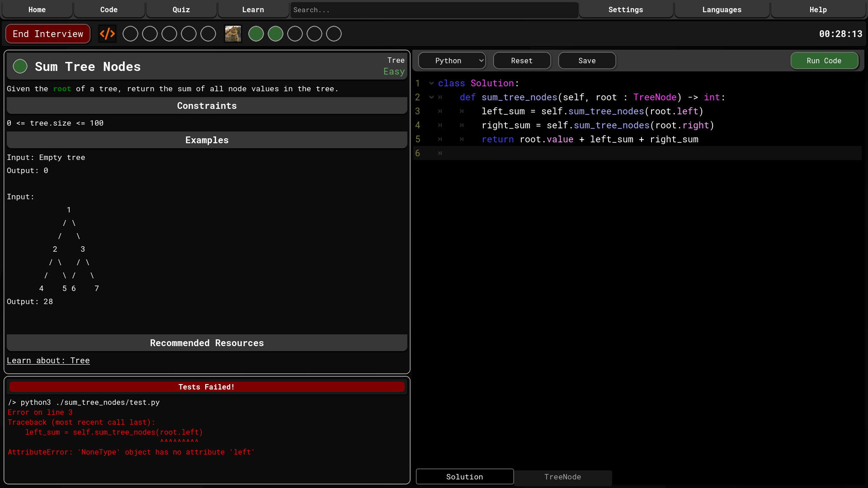Collapse the class Solution code fold
The width and height of the screenshot is (868, 488).
431,83
